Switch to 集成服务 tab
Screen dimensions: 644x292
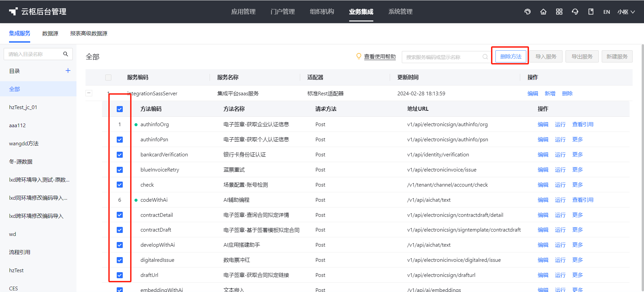pyautogui.click(x=19, y=34)
